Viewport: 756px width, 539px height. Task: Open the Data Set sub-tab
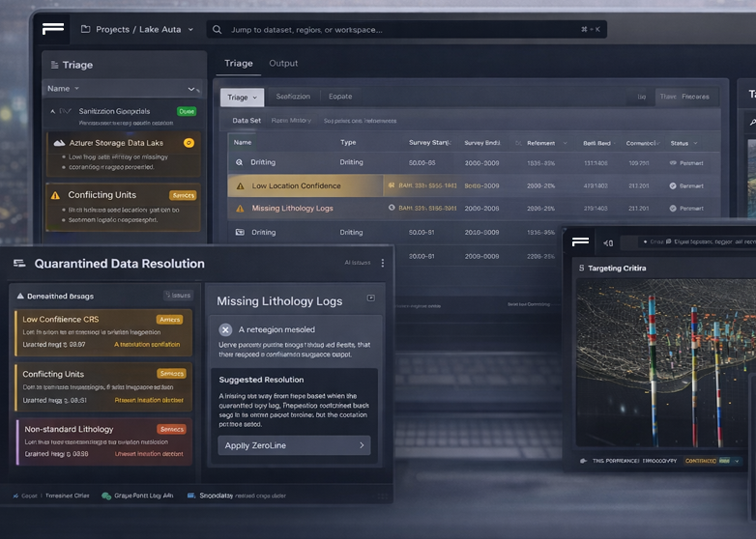[247, 121]
